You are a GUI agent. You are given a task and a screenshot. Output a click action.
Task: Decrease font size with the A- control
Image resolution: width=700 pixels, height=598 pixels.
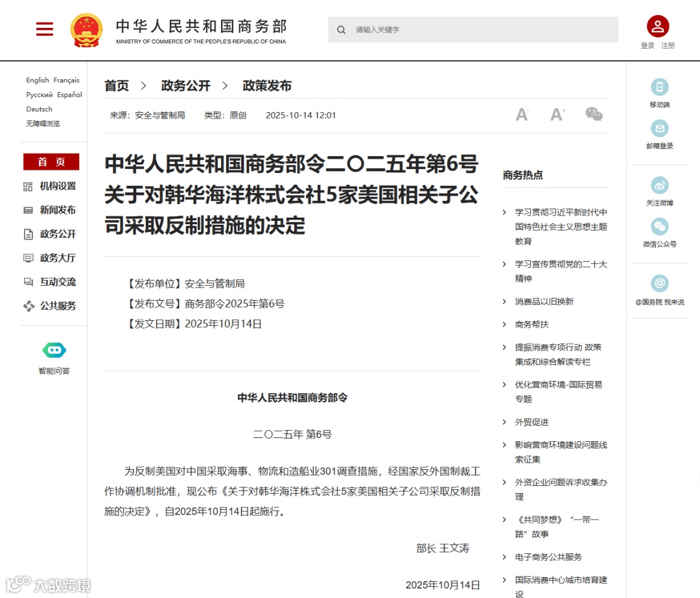point(522,114)
